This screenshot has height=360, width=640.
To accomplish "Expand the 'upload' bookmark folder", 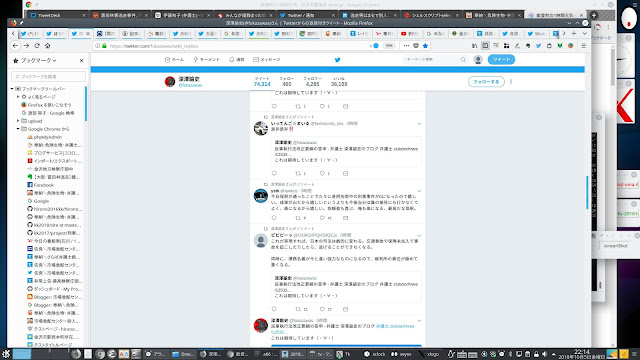I will (18, 121).
